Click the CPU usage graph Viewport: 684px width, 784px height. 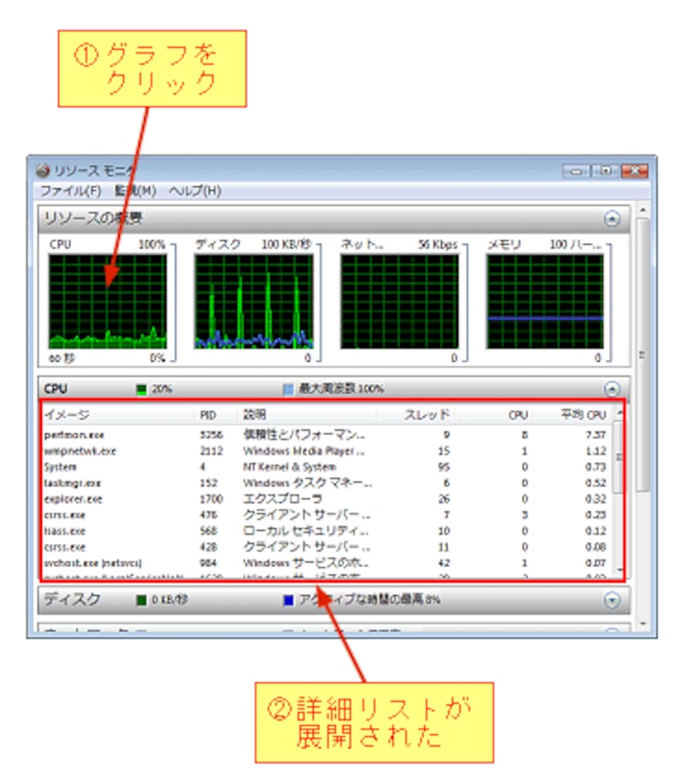[x=108, y=302]
